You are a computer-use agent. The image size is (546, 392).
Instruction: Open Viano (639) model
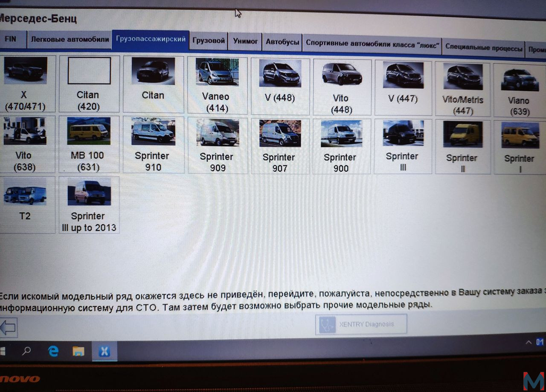pyautogui.click(x=519, y=90)
